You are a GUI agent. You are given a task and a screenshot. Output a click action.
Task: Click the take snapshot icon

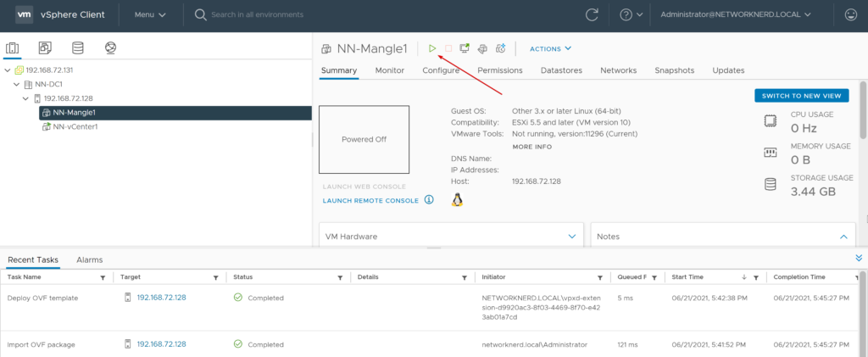point(500,48)
